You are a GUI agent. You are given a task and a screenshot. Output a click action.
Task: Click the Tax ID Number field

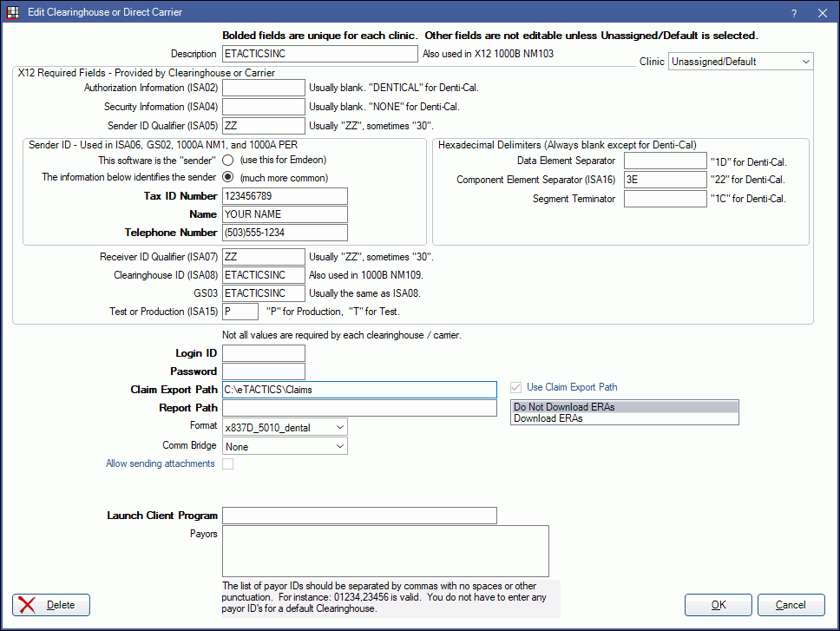click(x=285, y=195)
